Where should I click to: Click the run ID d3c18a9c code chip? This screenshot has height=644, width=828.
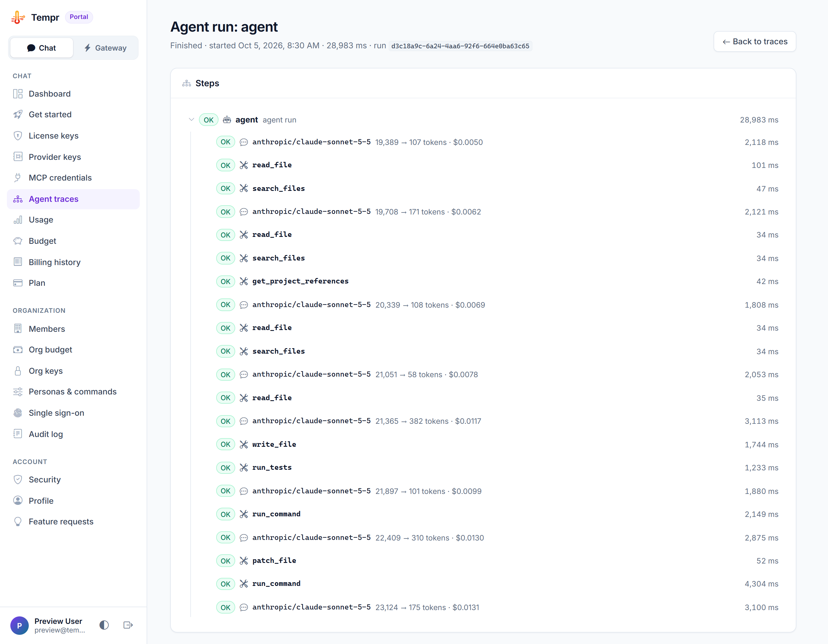pyautogui.click(x=460, y=46)
